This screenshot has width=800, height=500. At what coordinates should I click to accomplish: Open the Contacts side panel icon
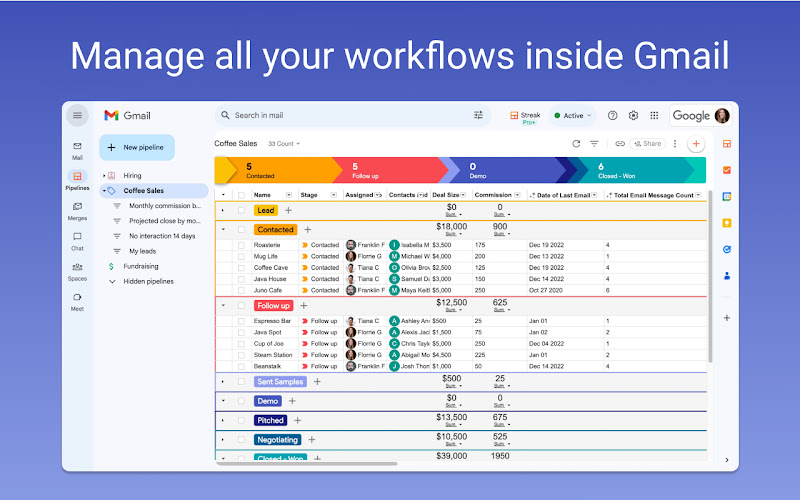pyautogui.click(x=727, y=276)
